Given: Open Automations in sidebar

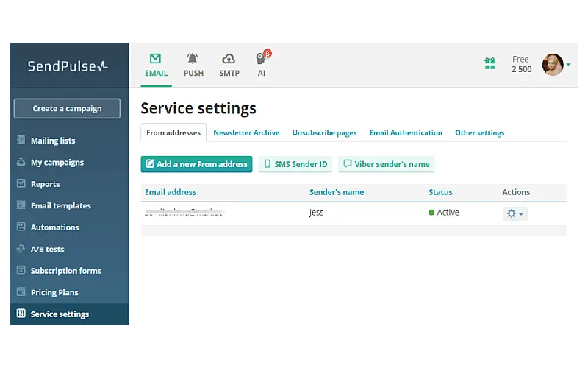Looking at the screenshot, I should click(54, 227).
